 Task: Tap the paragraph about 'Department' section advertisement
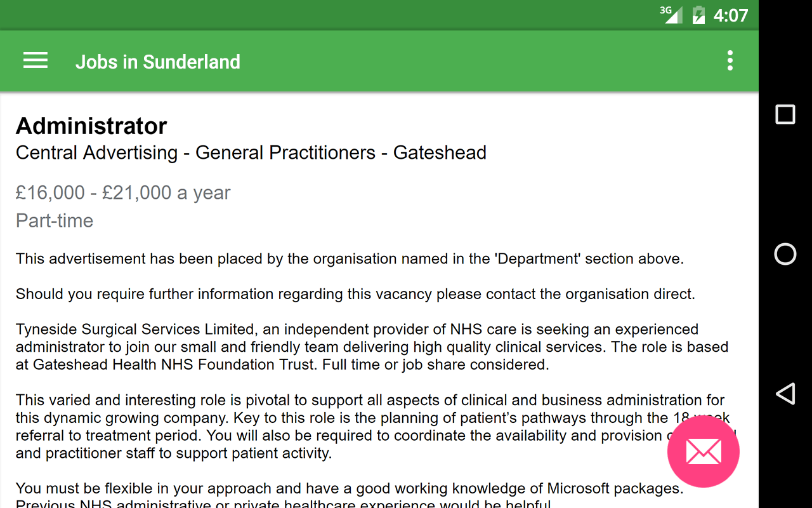coord(349,258)
